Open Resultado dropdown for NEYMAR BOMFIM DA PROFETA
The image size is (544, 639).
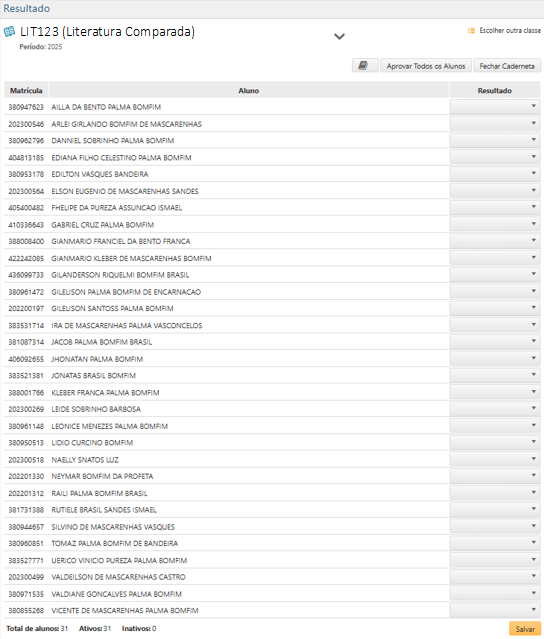tap(495, 476)
